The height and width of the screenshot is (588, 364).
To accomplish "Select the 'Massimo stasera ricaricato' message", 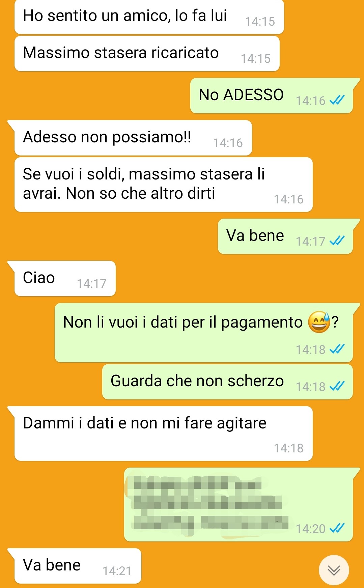I will point(147,54).
